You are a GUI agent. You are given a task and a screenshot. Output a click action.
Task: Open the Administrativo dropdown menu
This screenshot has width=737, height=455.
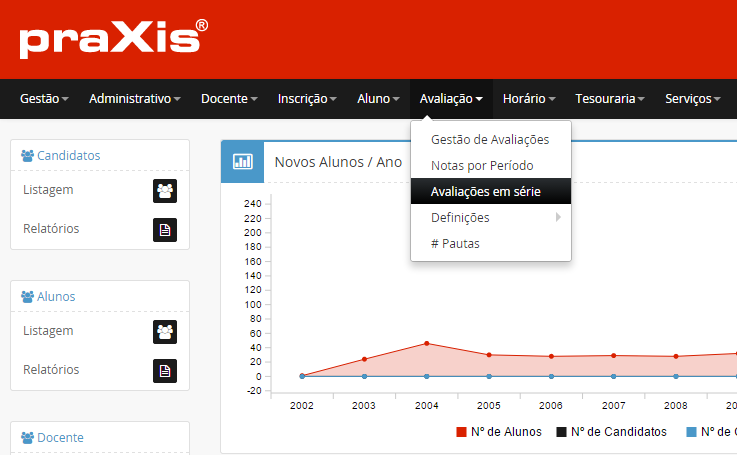click(x=134, y=99)
